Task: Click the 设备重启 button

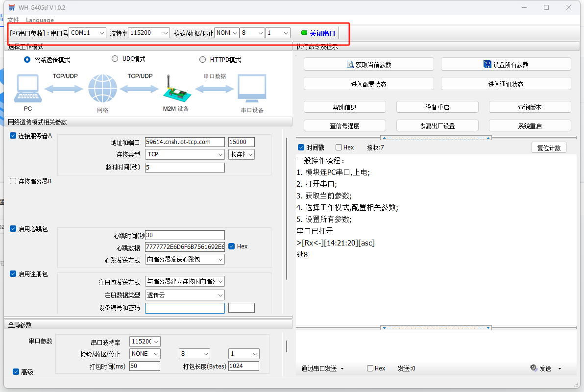Action: pyautogui.click(x=437, y=107)
